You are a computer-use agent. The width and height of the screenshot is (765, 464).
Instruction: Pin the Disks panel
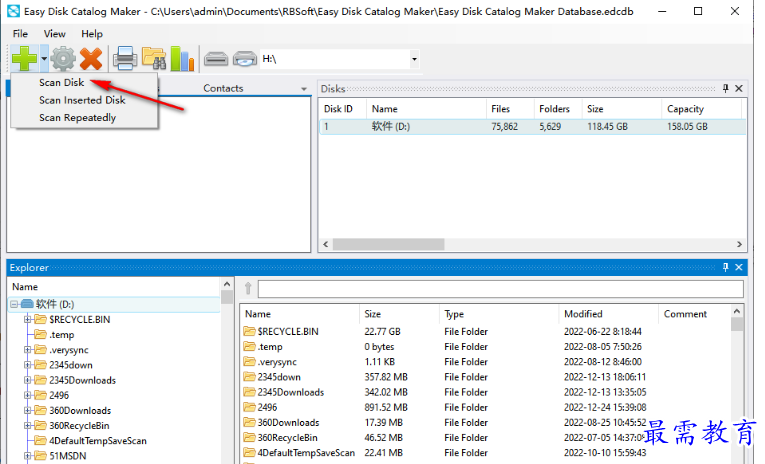point(725,88)
